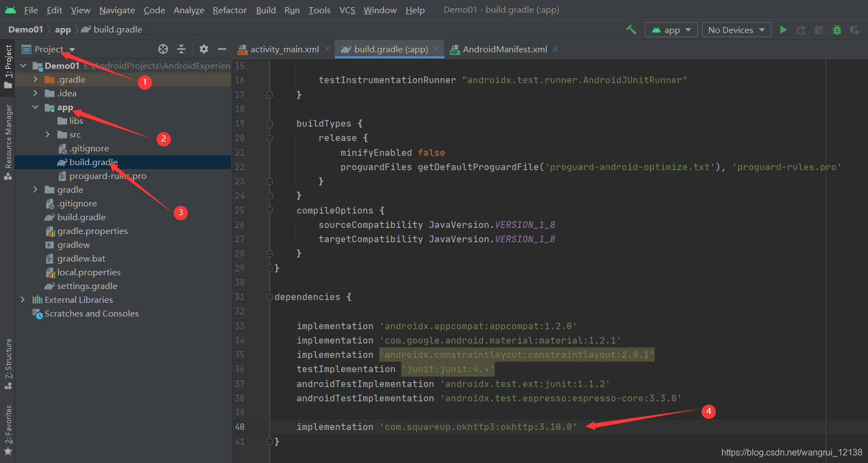Click the Stop or profile icon at toolbar end
The height and width of the screenshot is (463, 868).
855,30
